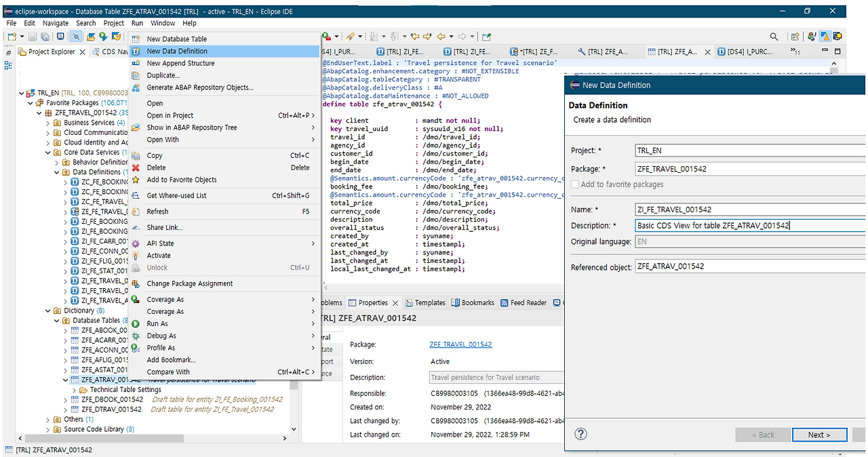868x457 pixels.
Task: Expand the Source Code Library node
Action: (48, 429)
